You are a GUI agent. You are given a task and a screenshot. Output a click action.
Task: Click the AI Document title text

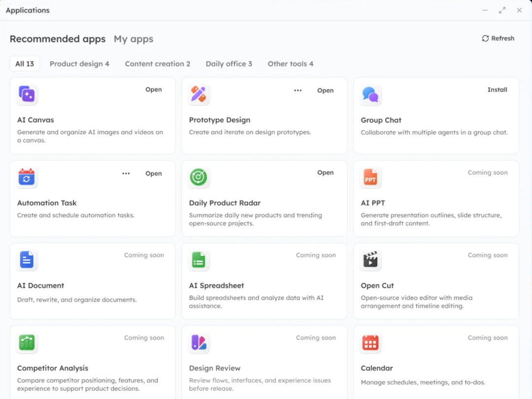41,286
